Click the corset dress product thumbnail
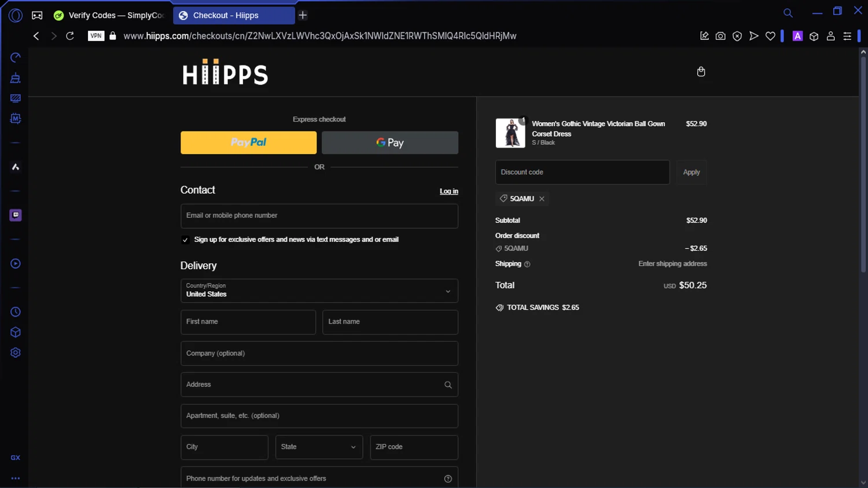The image size is (868, 488). tap(510, 133)
